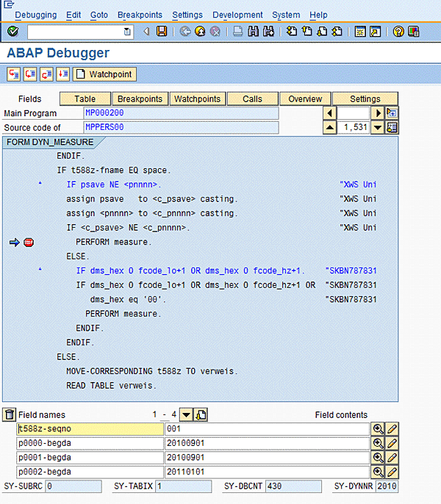Click the Watchpoint button

pos(104,74)
